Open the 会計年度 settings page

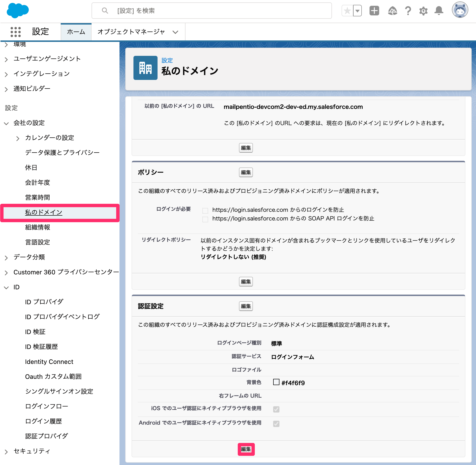point(38,182)
